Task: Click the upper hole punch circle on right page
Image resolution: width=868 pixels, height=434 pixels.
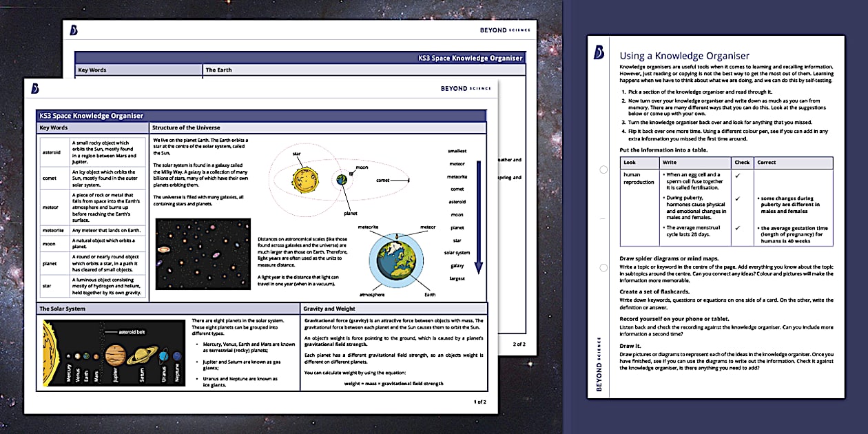Action: coord(603,169)
